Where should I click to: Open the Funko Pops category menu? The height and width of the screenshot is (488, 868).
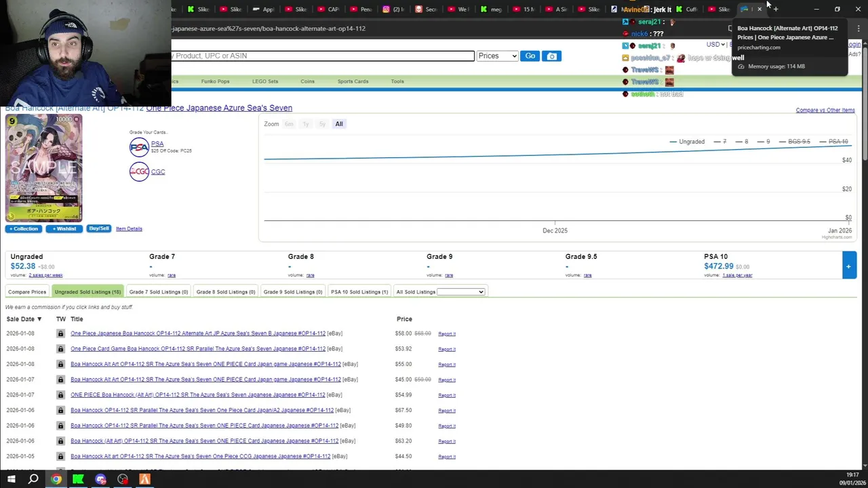pyautogui.click(x=215, y=81)
